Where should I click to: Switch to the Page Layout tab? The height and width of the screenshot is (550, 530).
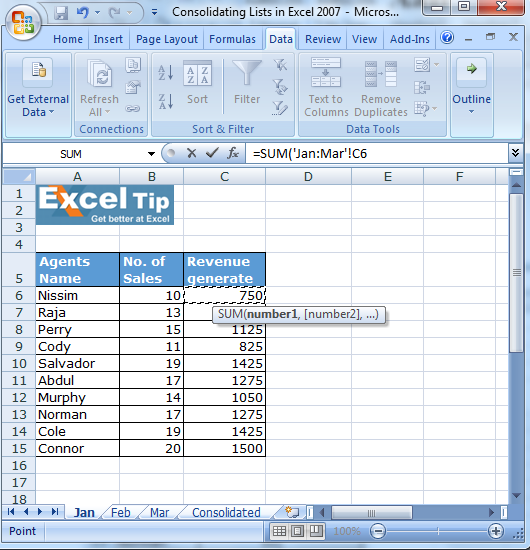click(167, 39)
